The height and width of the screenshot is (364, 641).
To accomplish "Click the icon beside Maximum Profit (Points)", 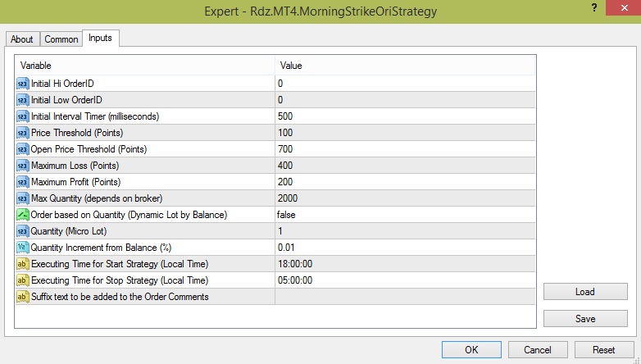I will [22, 182].
